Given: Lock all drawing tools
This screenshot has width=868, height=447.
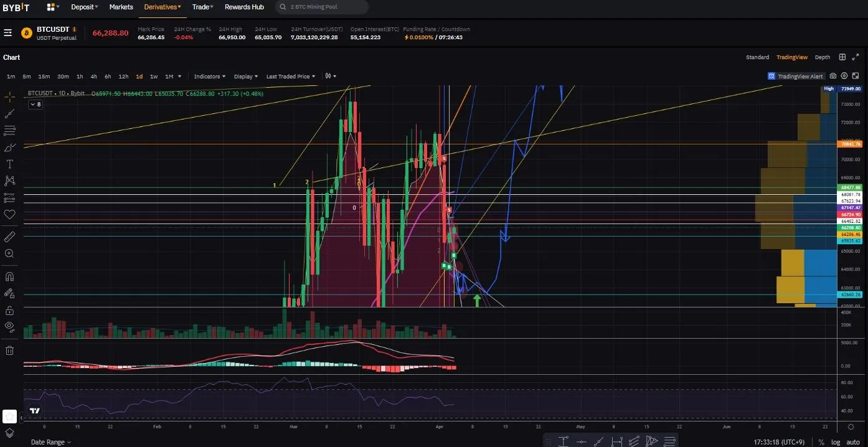Looking at the screenshot, I should coord(10,310).
